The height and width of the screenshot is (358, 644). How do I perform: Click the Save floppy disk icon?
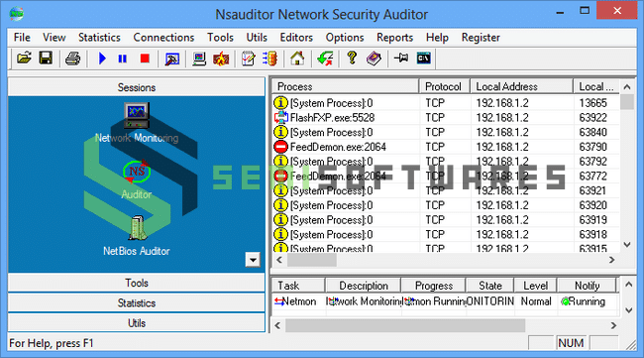46,59
